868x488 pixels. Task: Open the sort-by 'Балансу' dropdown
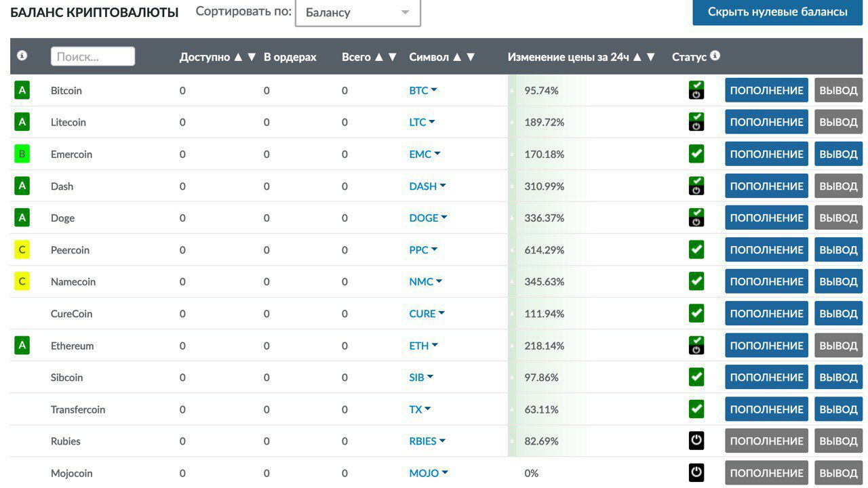tap(358, 12)
